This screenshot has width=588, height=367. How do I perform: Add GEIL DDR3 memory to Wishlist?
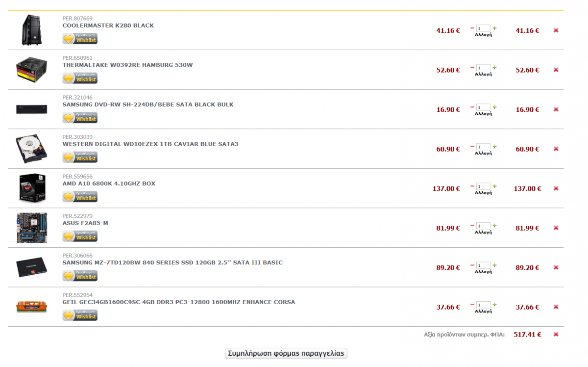point(80,315)
